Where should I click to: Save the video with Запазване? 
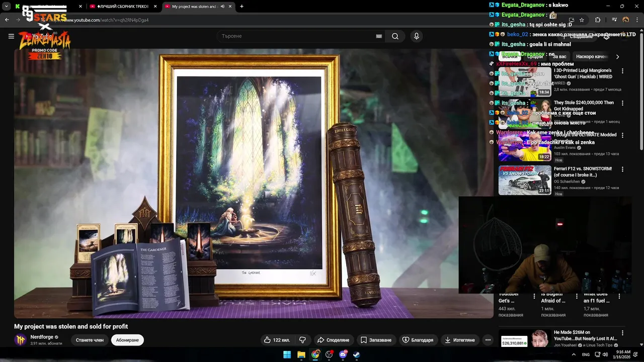click(376, 340)
